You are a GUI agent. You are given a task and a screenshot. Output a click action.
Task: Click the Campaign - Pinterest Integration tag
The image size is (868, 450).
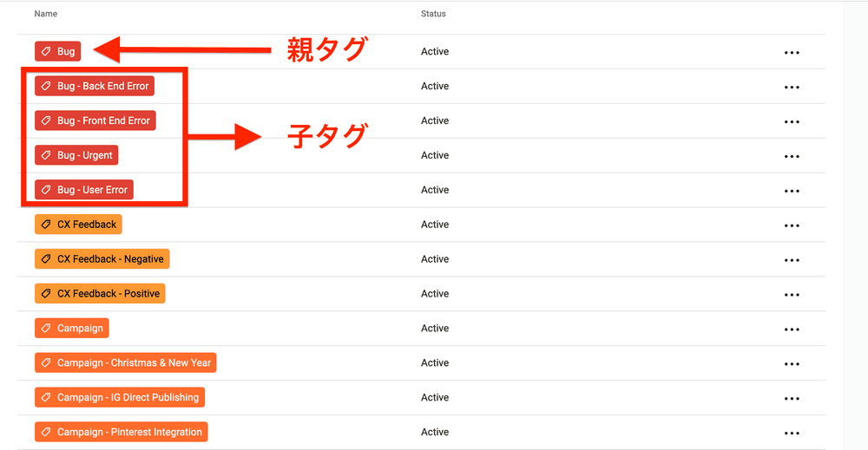click(x=121, y=432)
